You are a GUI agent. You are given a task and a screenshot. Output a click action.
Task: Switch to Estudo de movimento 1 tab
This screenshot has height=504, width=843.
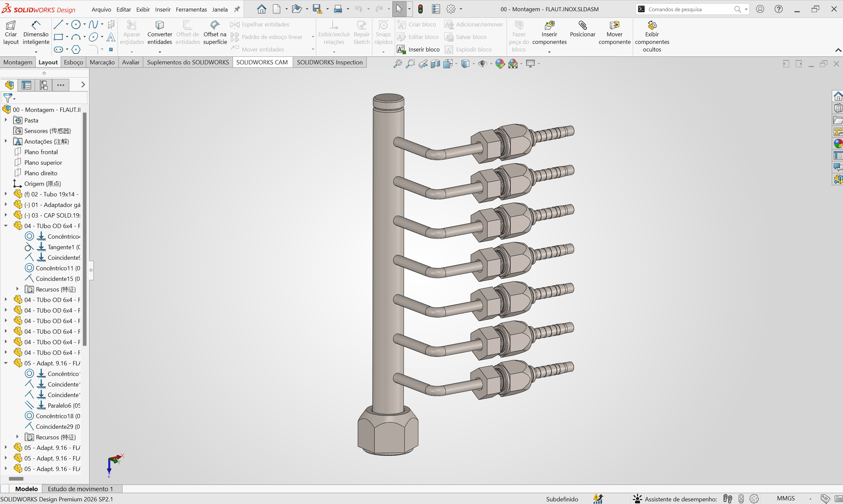point(80,489)
